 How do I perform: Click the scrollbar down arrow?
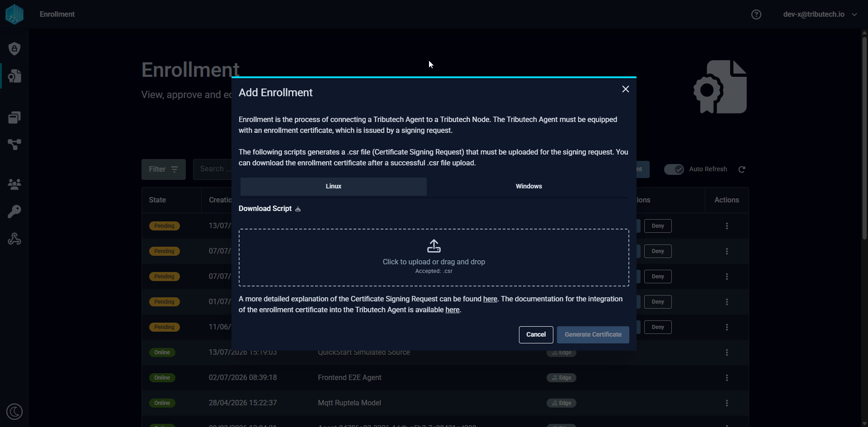[x=864, y=423]
